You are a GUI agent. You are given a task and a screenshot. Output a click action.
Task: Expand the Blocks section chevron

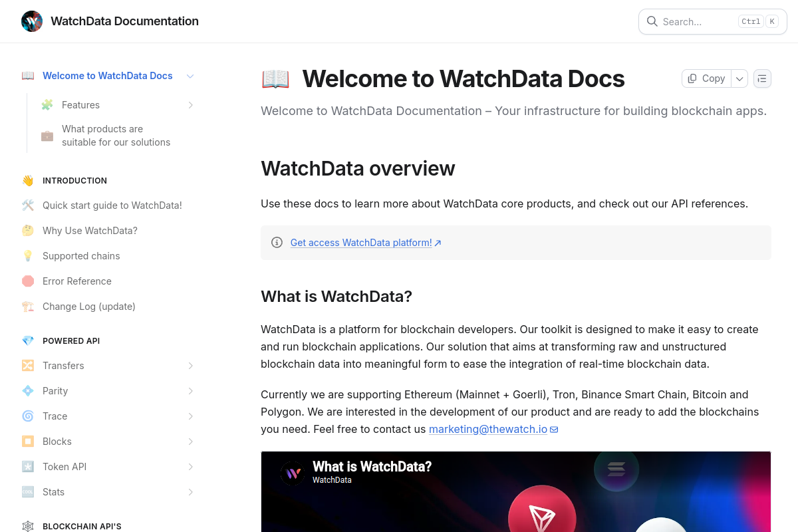[x=190, y=442]
